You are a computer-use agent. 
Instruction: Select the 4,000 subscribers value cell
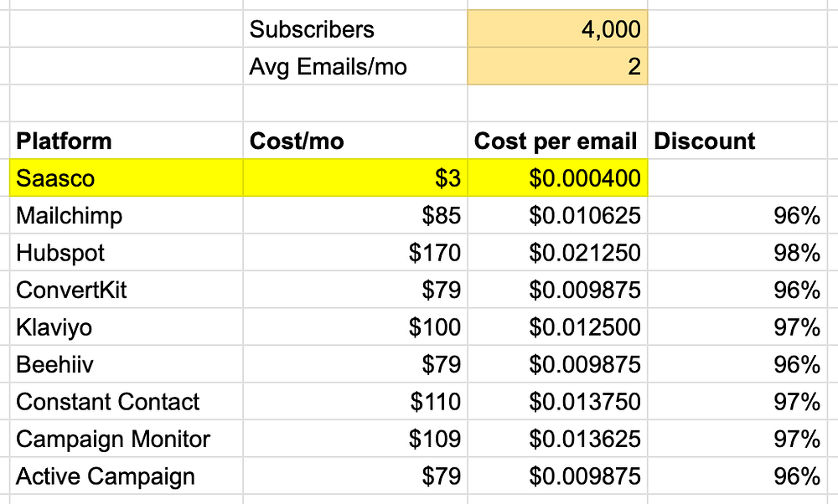[557, 28]
